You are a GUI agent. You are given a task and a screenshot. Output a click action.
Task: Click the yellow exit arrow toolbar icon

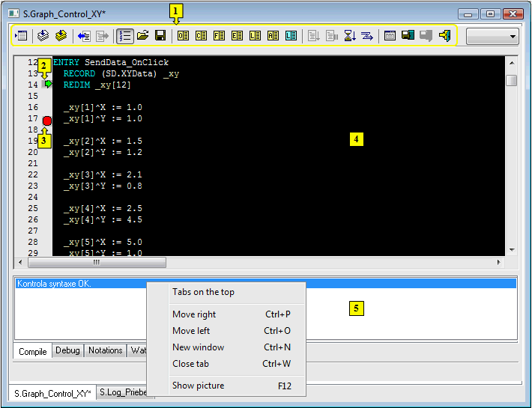[444, 35]
